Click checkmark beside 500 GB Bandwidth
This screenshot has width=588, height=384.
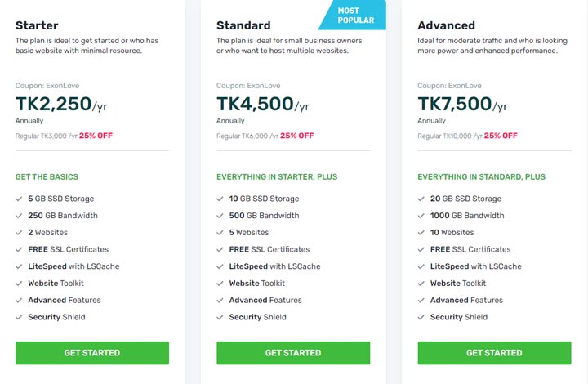click(x=220, y=216)
